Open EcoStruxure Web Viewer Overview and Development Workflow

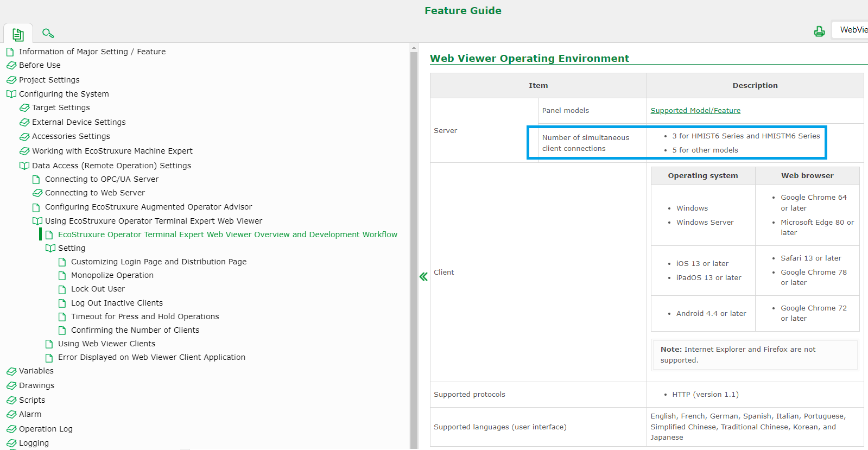228,234
